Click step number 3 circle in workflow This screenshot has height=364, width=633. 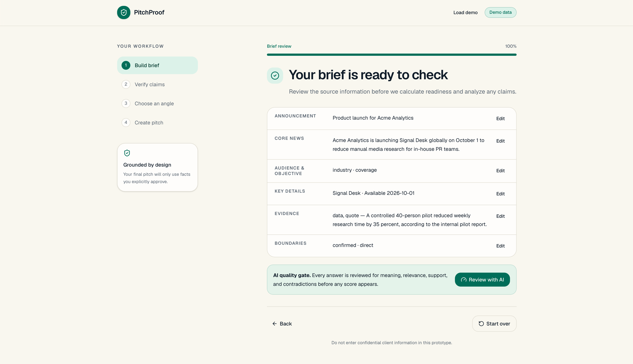coord(126,103)
